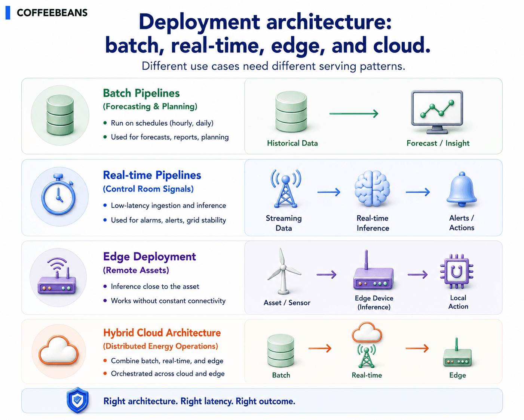Click the Edge Deployment router icon in circle

point(57,276)
